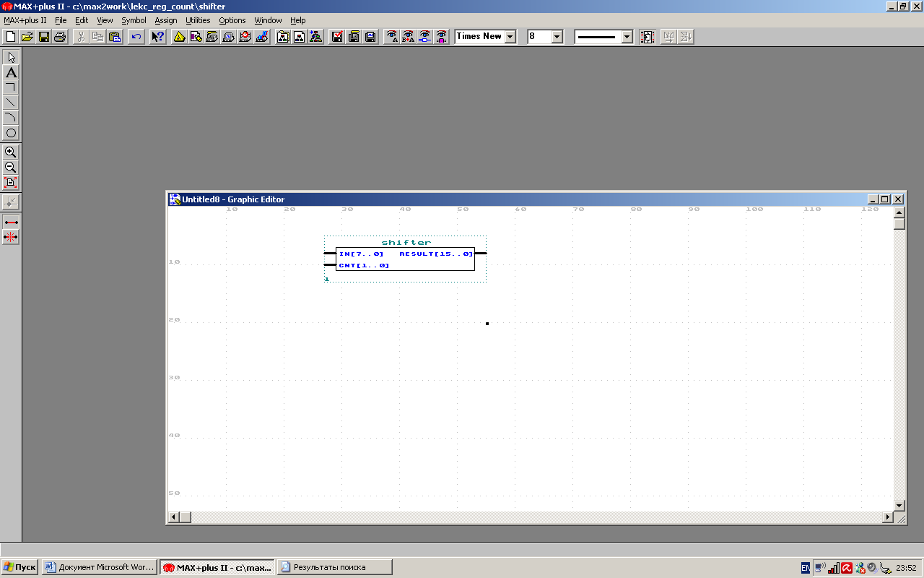Toggle the symbol boundary display button
This screenshot has height=578, width=924.
tap(648, 36)
